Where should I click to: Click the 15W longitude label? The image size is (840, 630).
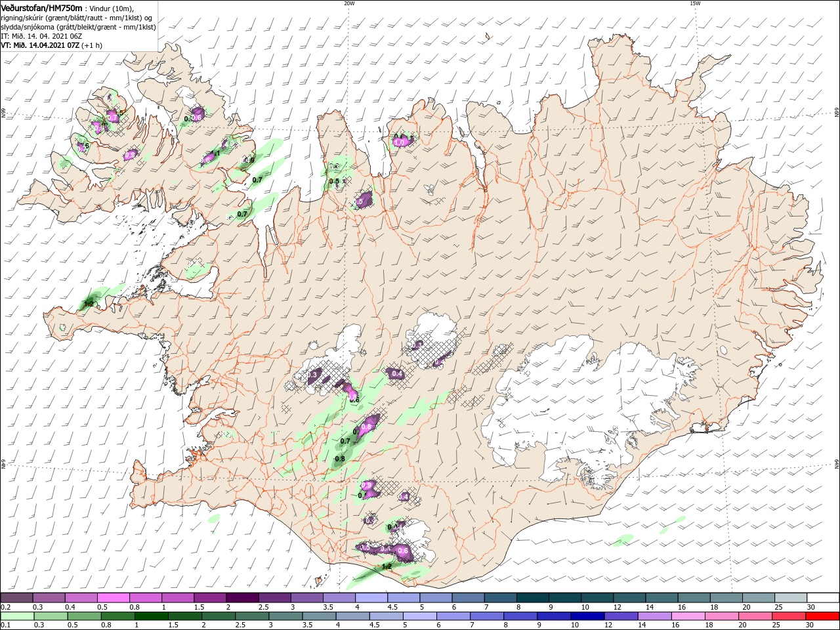pyautogui.click(x=695, y=3)
